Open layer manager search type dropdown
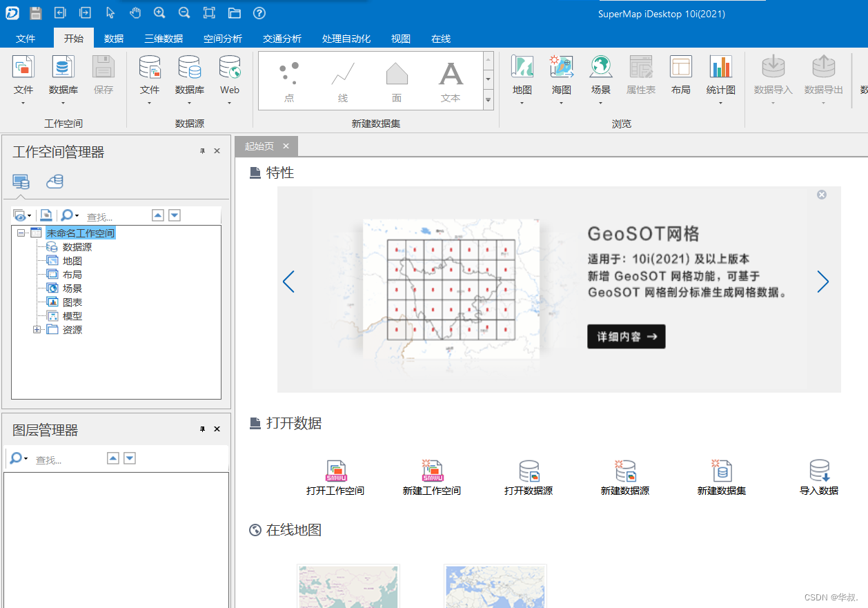The image size is (868, 608). click(x=26, y=459)
